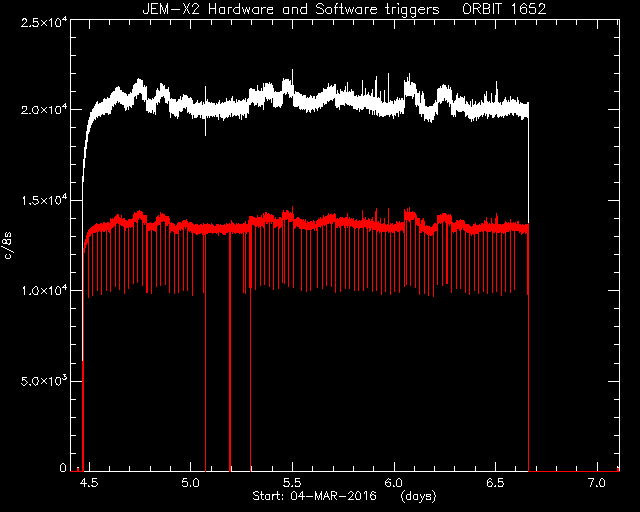Click the 'ORBIT 1652' text in title
Image resolution: width=640 pixels, height=512 pixels.
point(504,9)
